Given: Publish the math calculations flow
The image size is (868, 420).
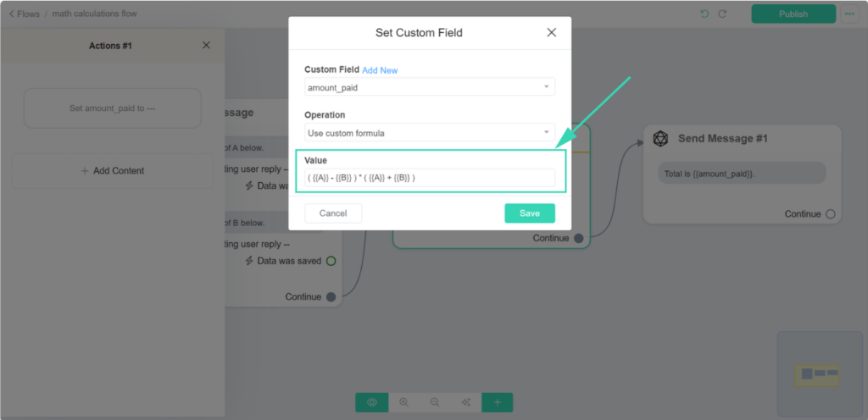Looking at the screenshot, I should 793,14.
